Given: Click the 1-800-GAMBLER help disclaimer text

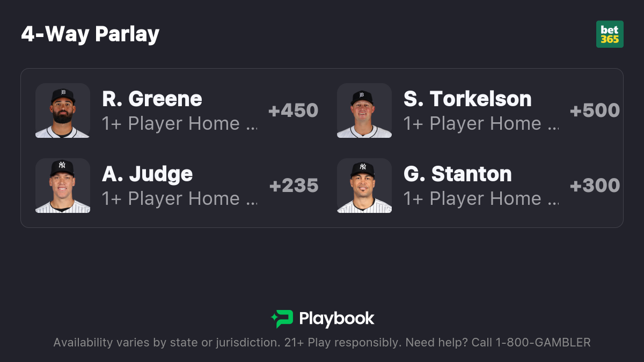Looking at the screenshot, I should point(322,342).
